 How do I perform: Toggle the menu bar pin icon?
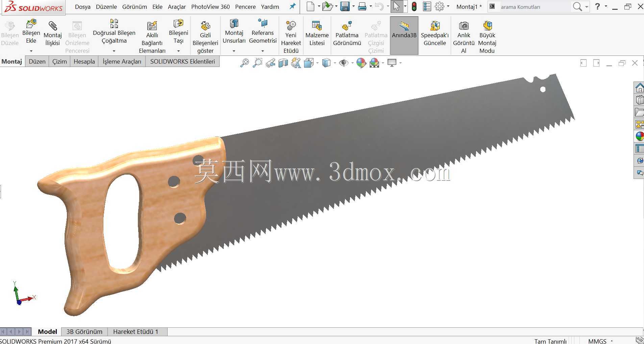coord(293,6)
